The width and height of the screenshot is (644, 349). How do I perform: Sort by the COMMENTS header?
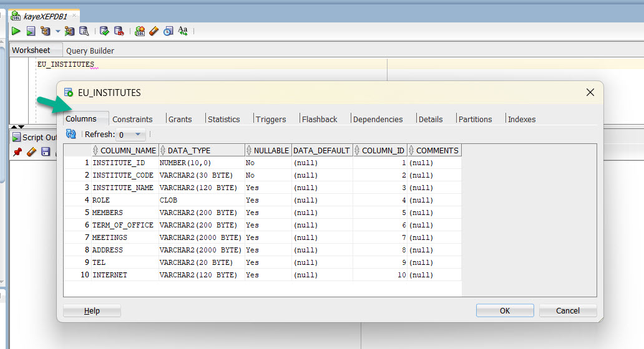pos(434,151)
